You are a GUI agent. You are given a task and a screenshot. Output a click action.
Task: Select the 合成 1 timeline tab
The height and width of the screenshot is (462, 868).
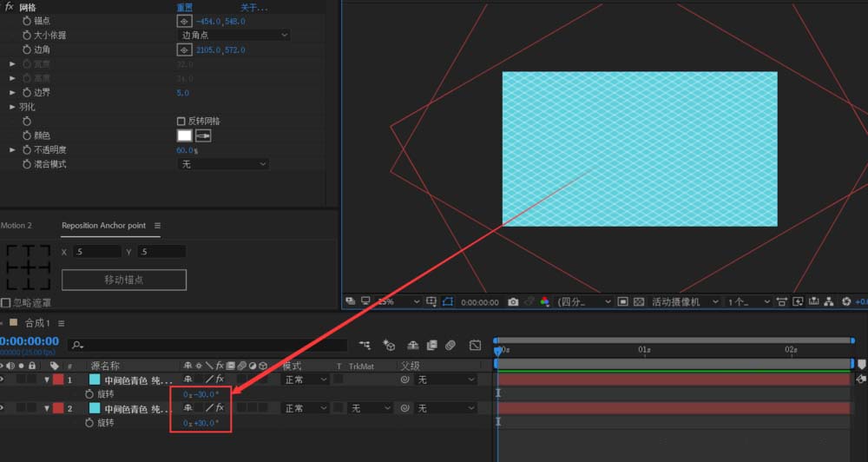click(37, 323)
